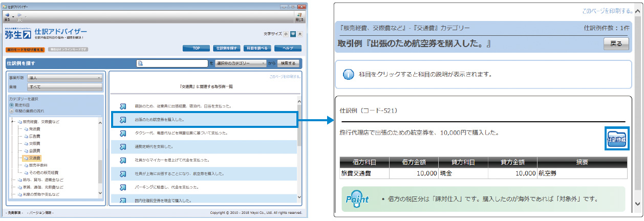Click arrow icon beside 国内往復航空券を現金で購入
The image size is (644, 221).
[123, 201]
